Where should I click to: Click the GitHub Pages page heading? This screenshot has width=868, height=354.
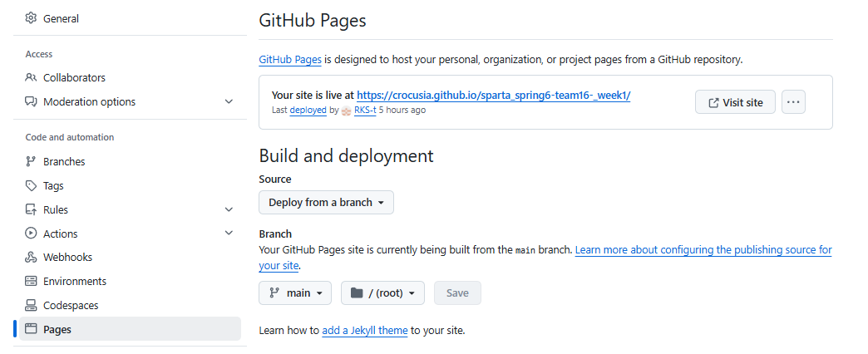point(313,21)
